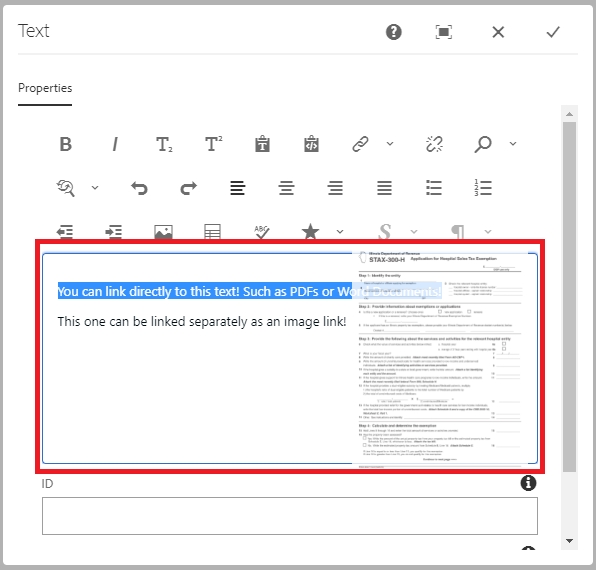596x570 pixels.
Task: Expand the paragraph formats dropdown arrow
Action: pos(488,231)
